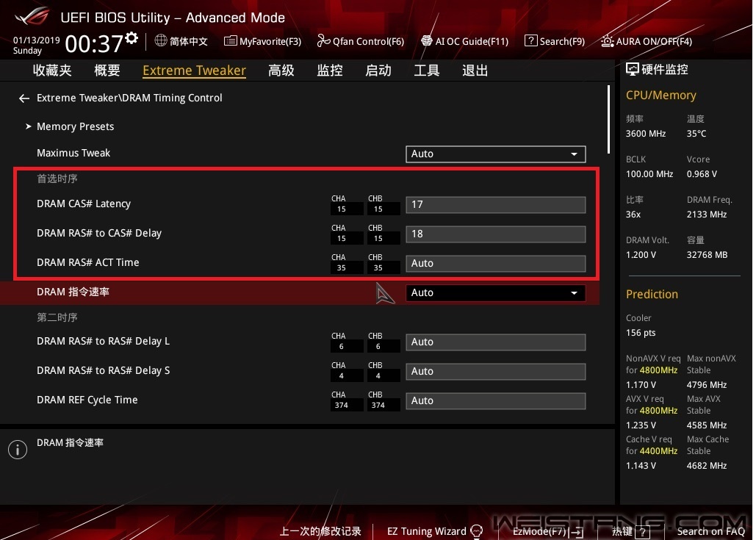Open MyFavorite list icon
756x540 pixels.
tap(230, 41)
